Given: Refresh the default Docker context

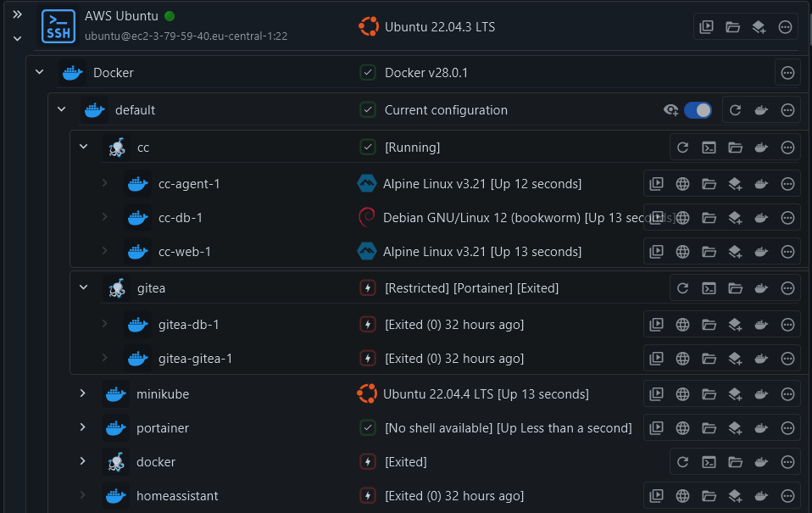Looking at the screenshot, I should pos(735,110).
